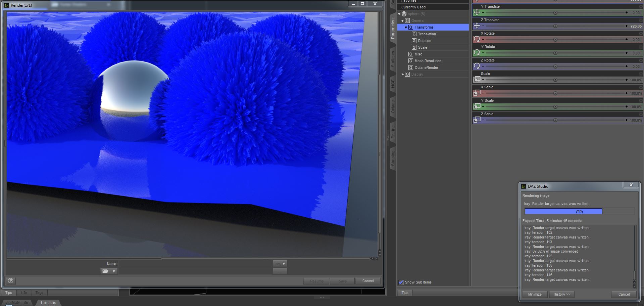The image size is (644, 306).
Task: Click the plus stepper on Y Scale
Action: coord(627,106)
